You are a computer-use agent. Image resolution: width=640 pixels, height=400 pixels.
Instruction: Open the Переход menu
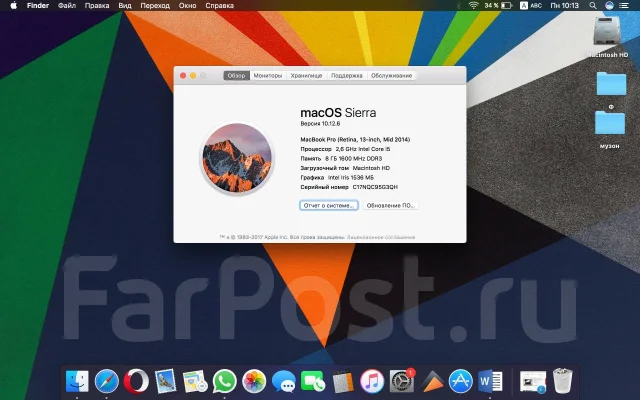click(155, 5)
